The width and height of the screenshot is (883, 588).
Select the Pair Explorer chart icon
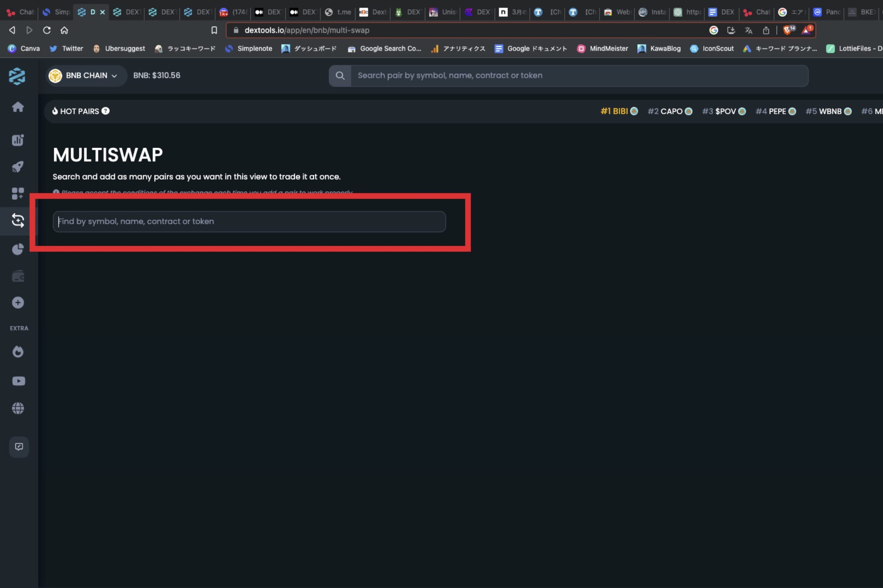18,140
